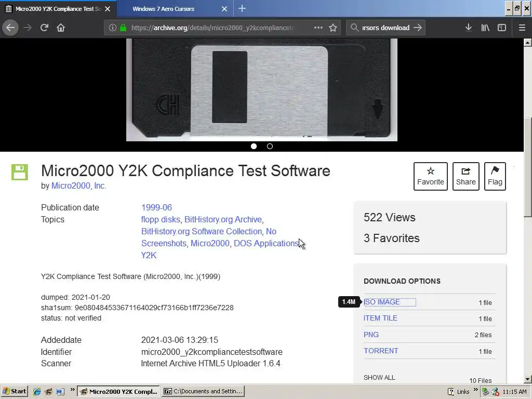Click SHOW ALL download files
This screenshot has width=532, height=399.
pos(379,378)
